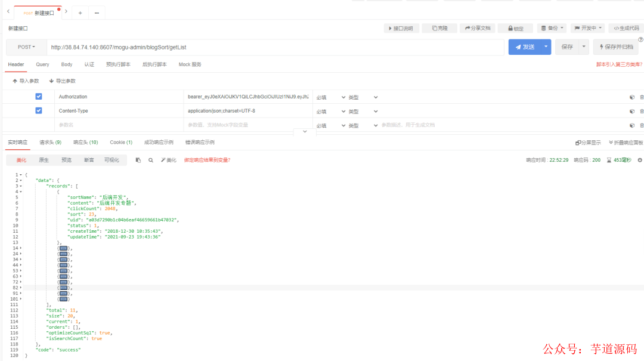Screen dimensions: 644x361
Task: Collapse the request parameters panel chevron
Action: [305, 132]
